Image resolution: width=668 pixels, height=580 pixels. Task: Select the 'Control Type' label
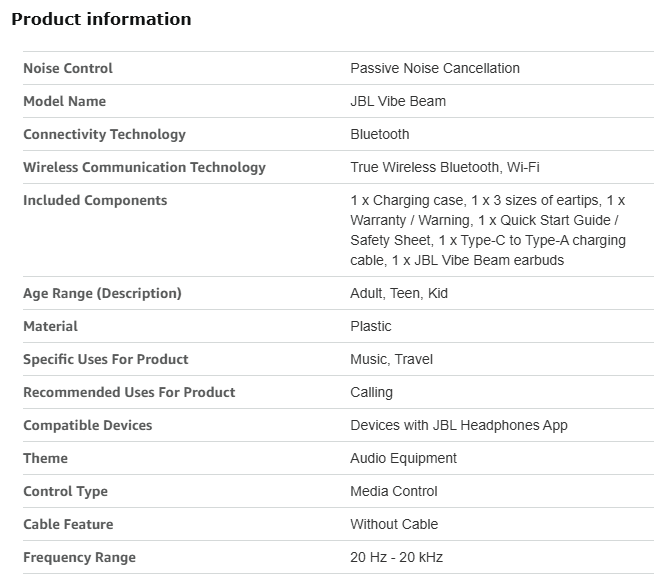65,491
